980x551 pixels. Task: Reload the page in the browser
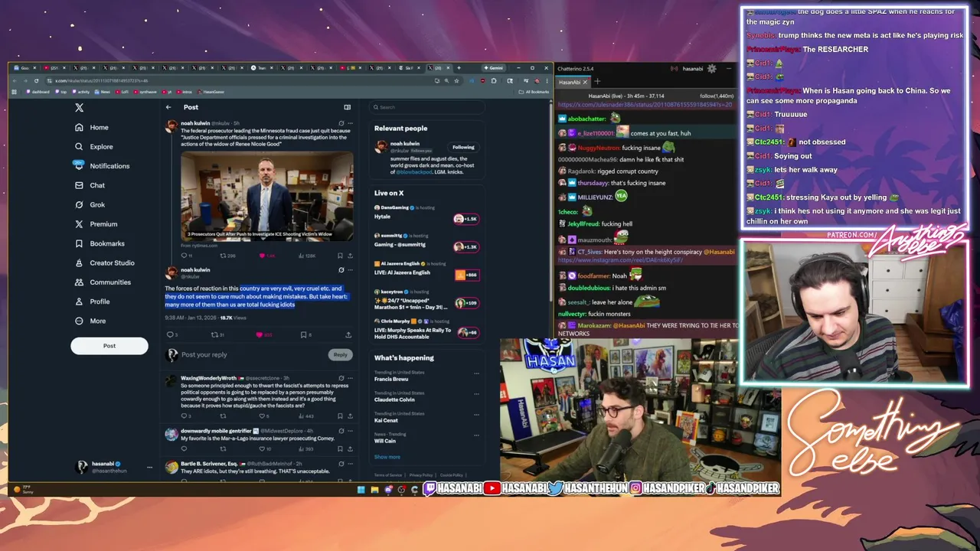point(36,80)
